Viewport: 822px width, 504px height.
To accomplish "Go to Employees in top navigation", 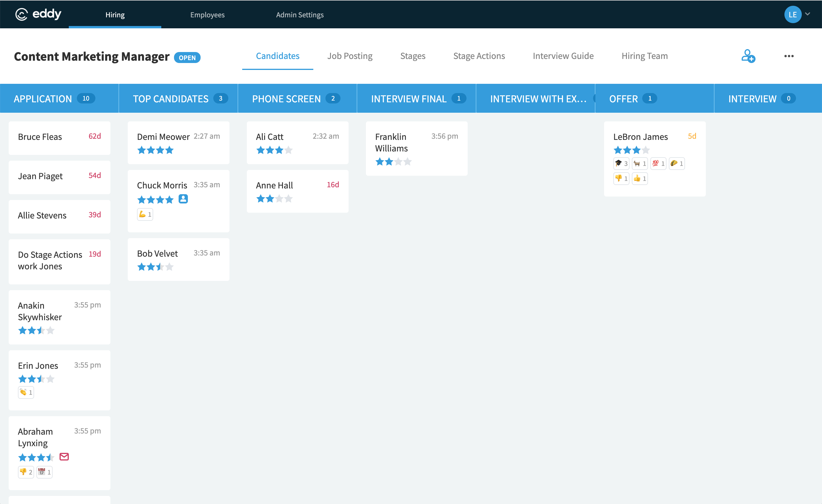I will point(207,15).
